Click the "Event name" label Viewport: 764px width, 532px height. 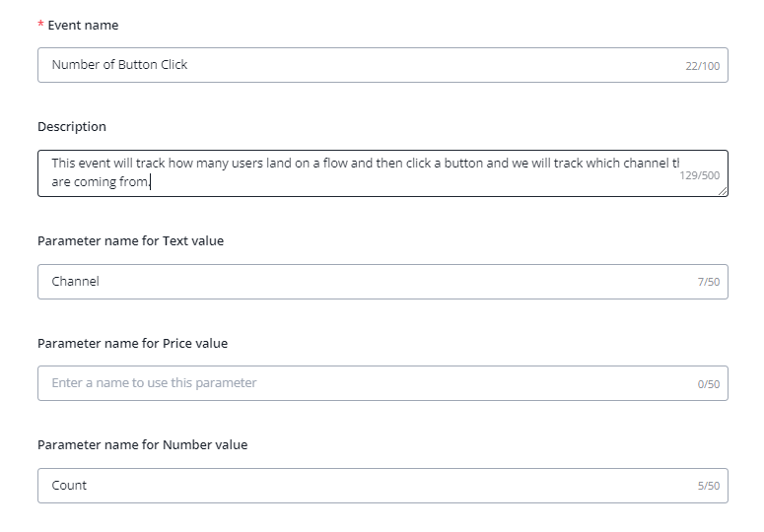point(83,25)
